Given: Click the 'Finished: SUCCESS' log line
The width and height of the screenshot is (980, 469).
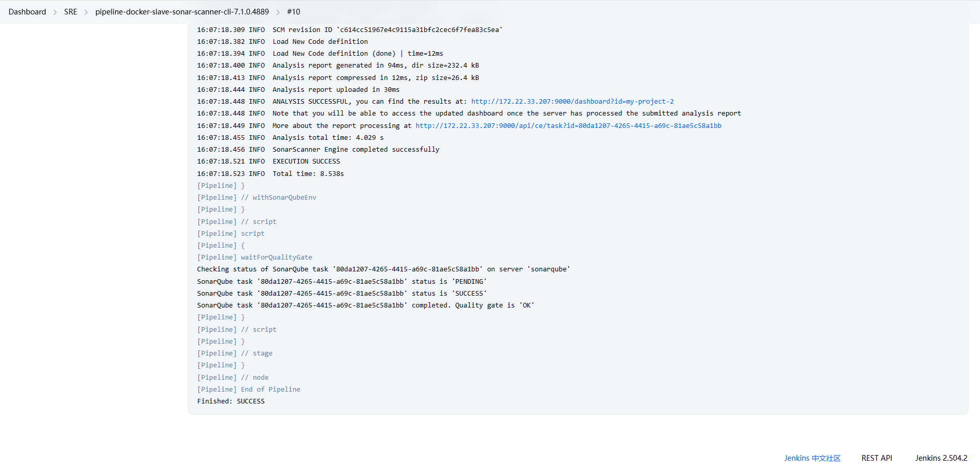Looking at the screenshot, I should coord(231,401).
